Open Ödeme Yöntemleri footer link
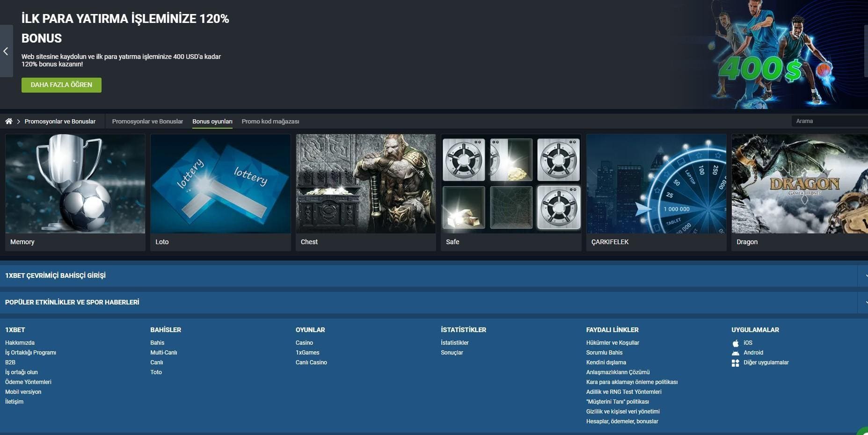 (x=28, y=382)
